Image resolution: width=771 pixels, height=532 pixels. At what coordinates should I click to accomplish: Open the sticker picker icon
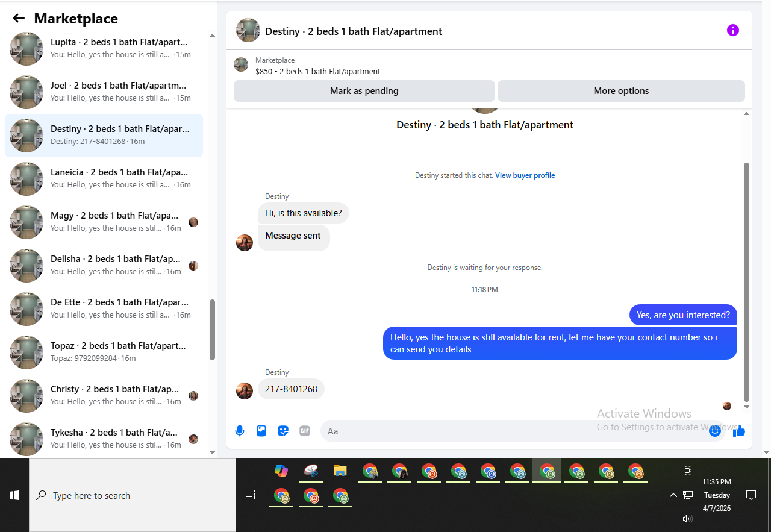(283, 431)
